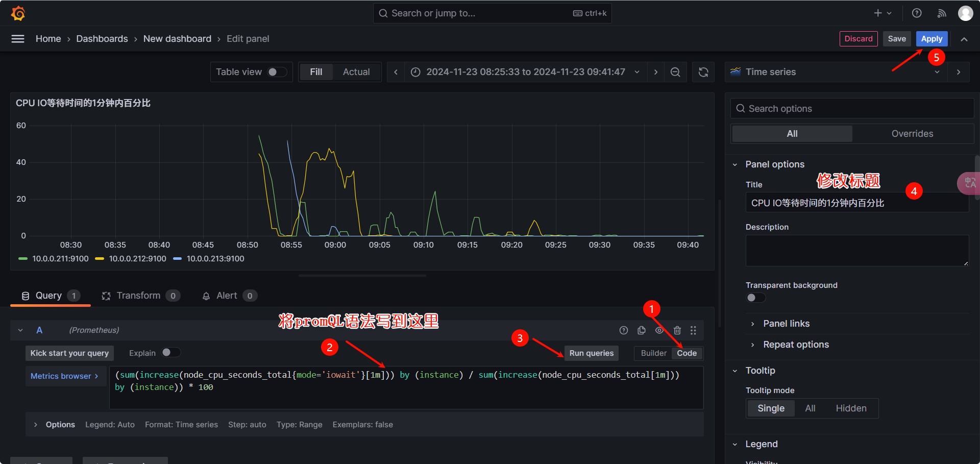Click the Run queries button
Image resolution: width=980 pixels, height=464 pixels.
point(591,353)
